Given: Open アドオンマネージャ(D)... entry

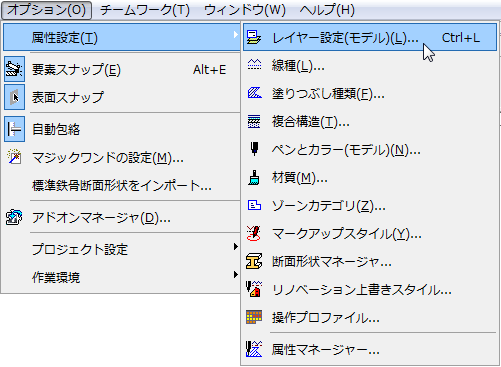Looking at the screenshot, I should click(121, 218).
